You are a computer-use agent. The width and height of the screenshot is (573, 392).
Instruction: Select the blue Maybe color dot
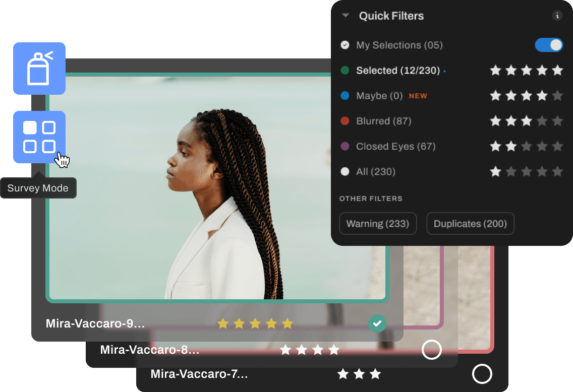pyautogui.click(x=345, y=96)
